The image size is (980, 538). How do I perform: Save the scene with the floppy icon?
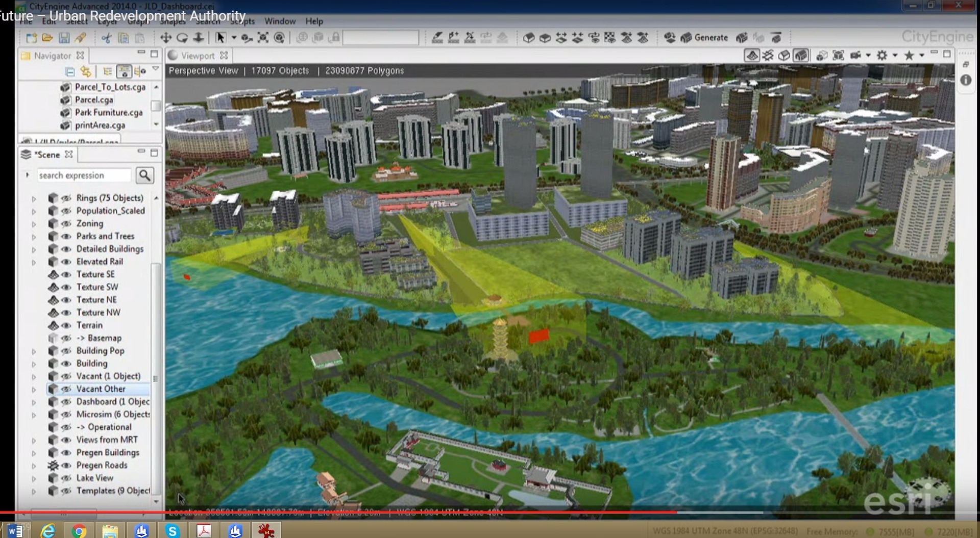point(64,38)
